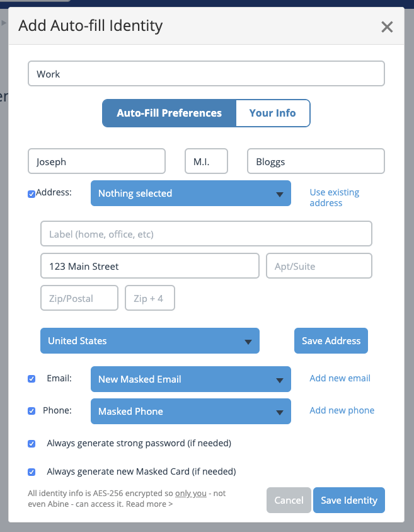This screenshot has height=532, width=414.
Task: Click the identity name field containing Work
Action: click(206, 74)
